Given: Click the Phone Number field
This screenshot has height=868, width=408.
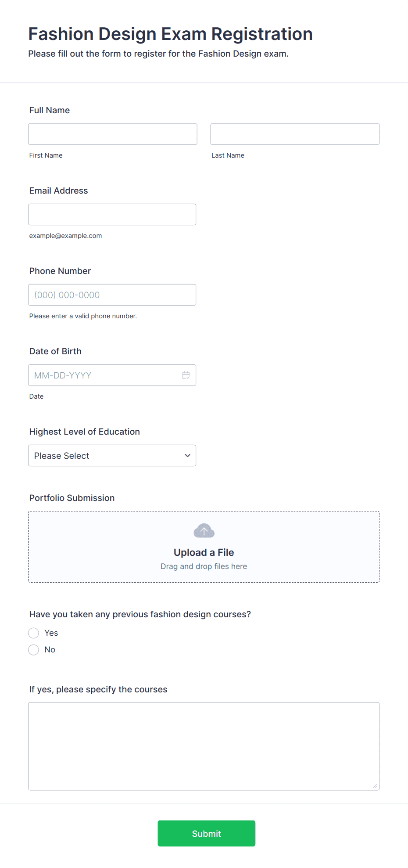Looking at the screenshot, I should (112, 295).
